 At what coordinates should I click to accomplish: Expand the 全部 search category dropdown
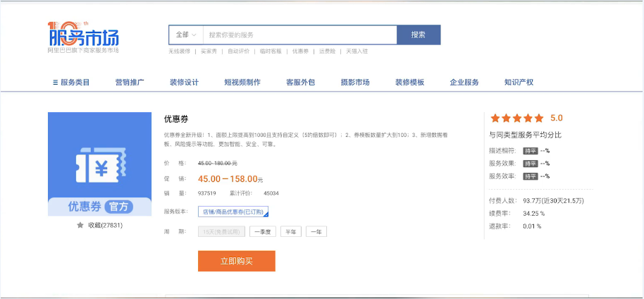[x=186, y=35]
